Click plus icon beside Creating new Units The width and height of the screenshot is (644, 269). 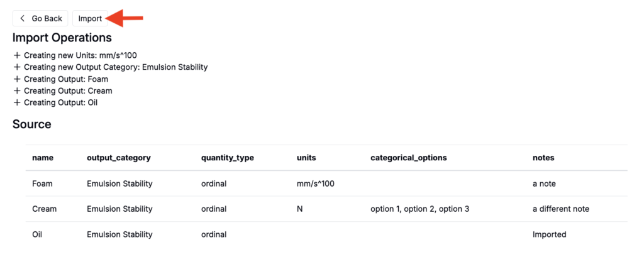tap(17, 55)
